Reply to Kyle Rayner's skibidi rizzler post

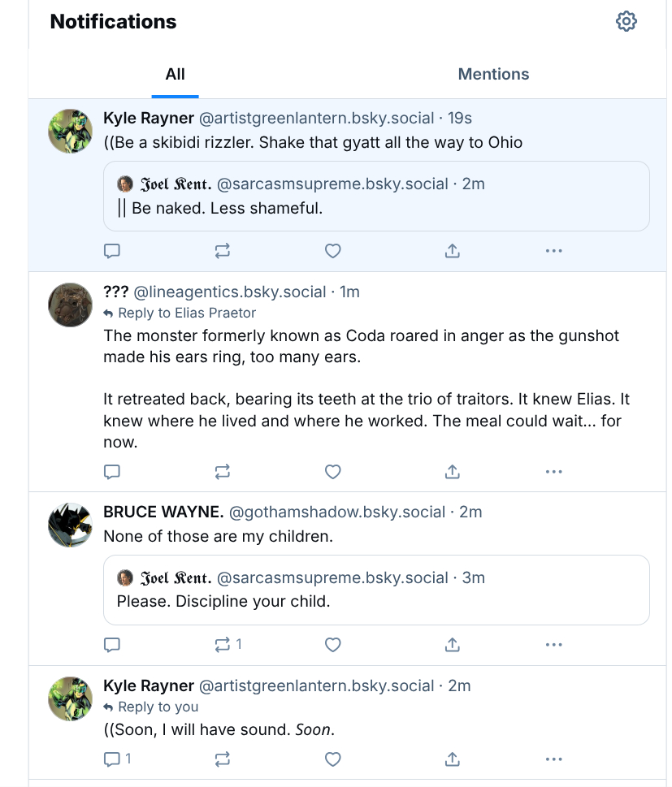(113, 251)
